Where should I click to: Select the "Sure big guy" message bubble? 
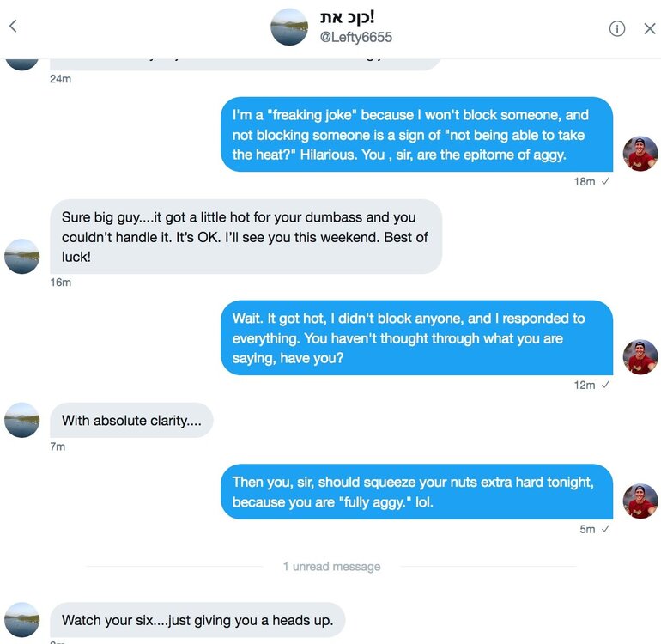246,237
